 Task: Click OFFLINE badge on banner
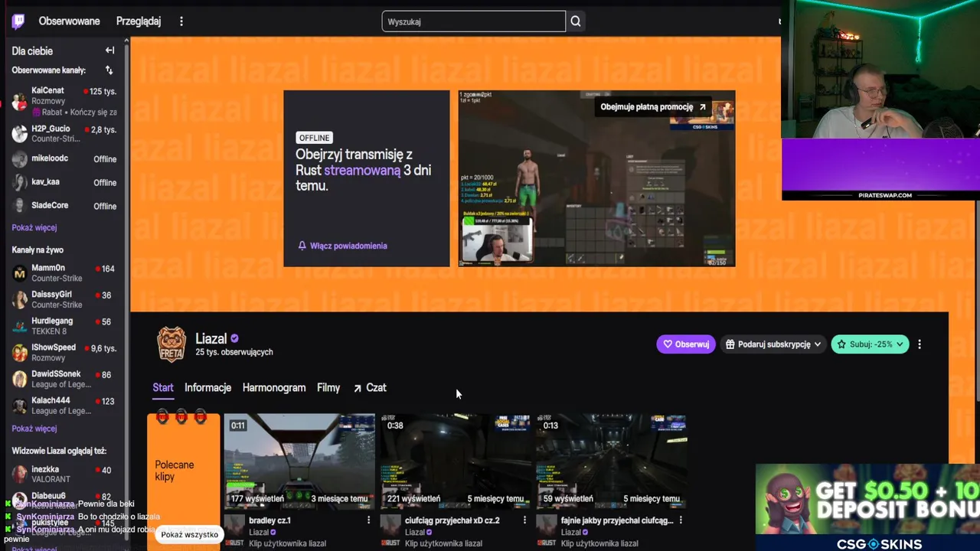coord(315,138)
